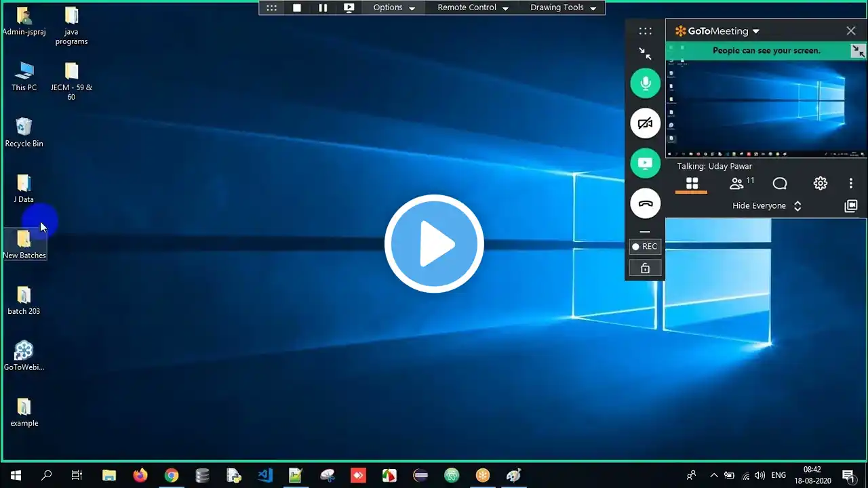Click the 'Talking: Uday Pawar' label
The width and height of the screenshot is (868, 488).
coord(714,167)
